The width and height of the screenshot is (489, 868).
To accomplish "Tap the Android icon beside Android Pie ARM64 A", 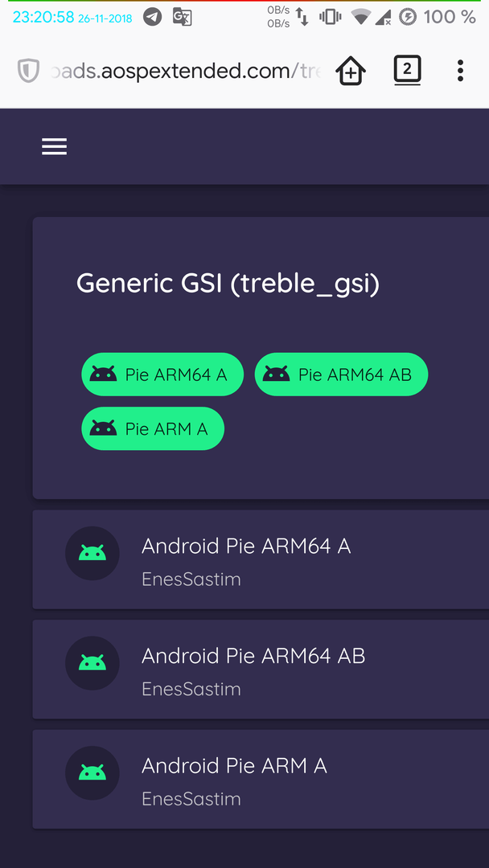I will coord(92,553).
